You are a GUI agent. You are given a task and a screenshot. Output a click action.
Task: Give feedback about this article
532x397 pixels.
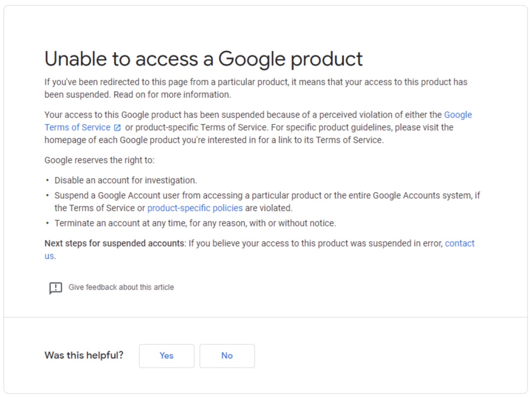coord(121,287)
